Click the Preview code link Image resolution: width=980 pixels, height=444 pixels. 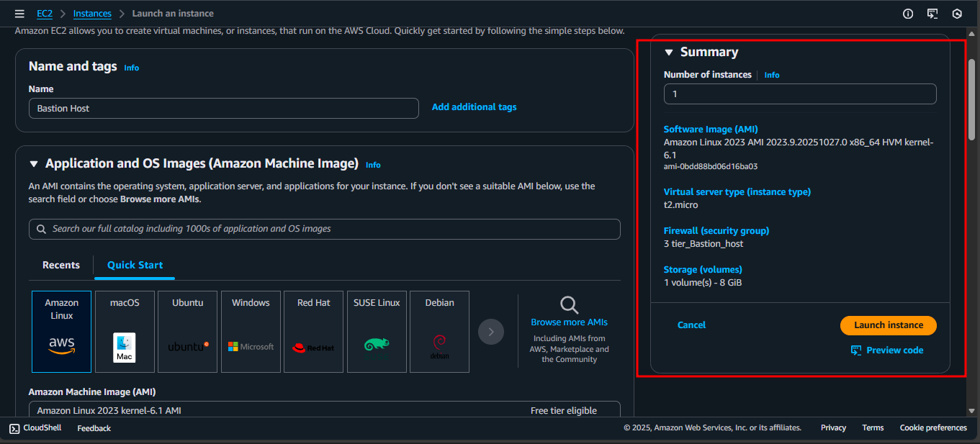tap(895, 350)
